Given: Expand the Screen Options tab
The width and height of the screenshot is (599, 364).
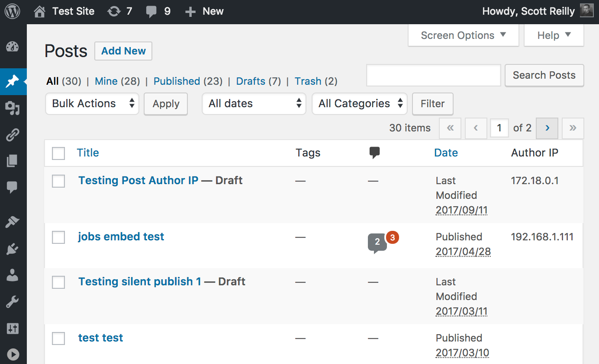Looking at the screenshot, I should coord(463,35).
